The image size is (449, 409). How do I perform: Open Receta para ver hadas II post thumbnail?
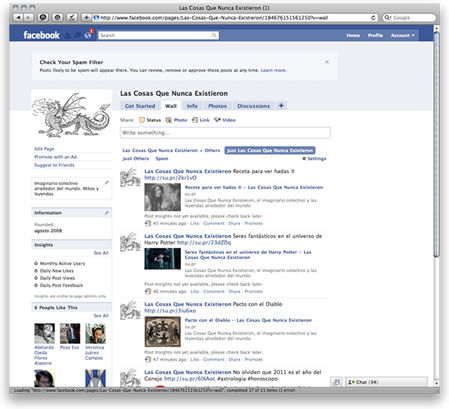click(x=163, y=197)
